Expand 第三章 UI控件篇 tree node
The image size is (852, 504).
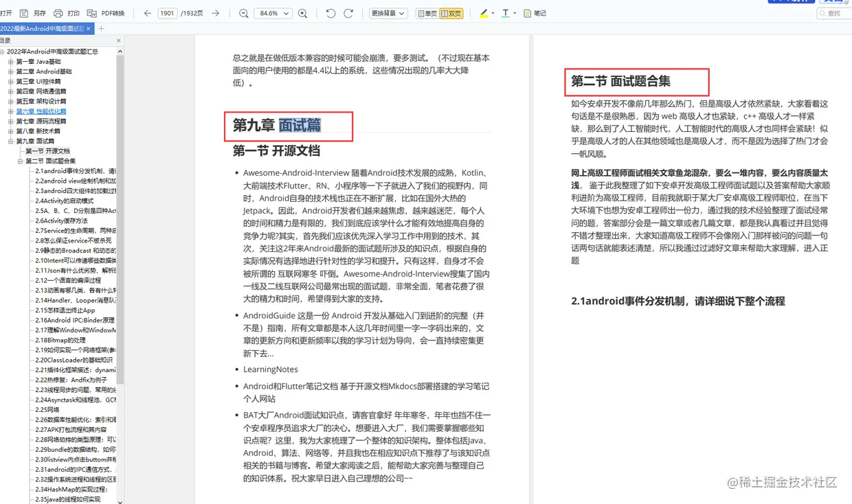pos(11,81)
